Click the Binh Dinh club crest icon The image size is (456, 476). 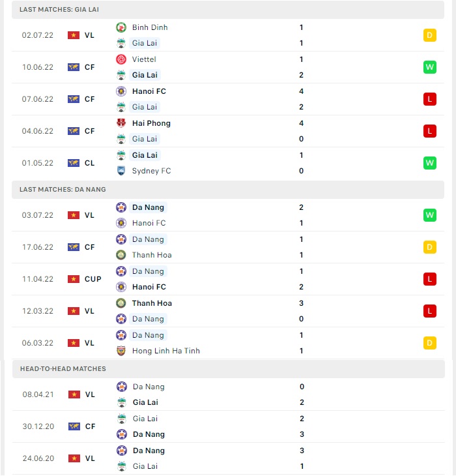[x=121, y=27]
